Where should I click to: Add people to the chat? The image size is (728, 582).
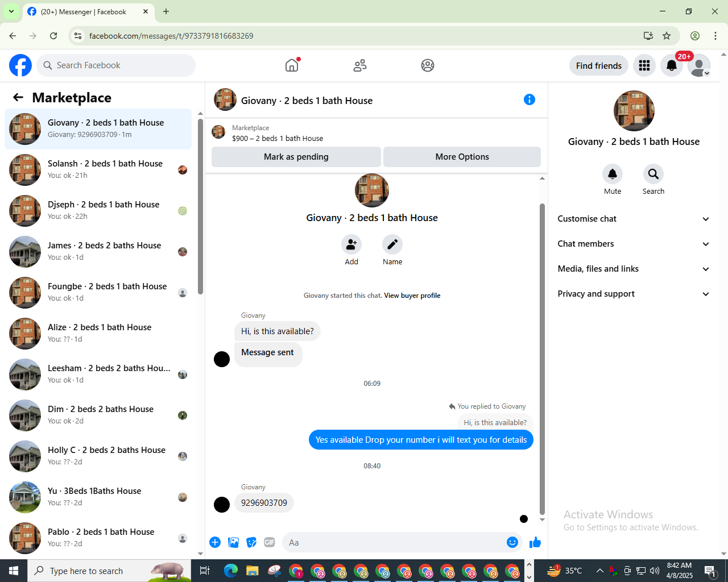(351, 244)
